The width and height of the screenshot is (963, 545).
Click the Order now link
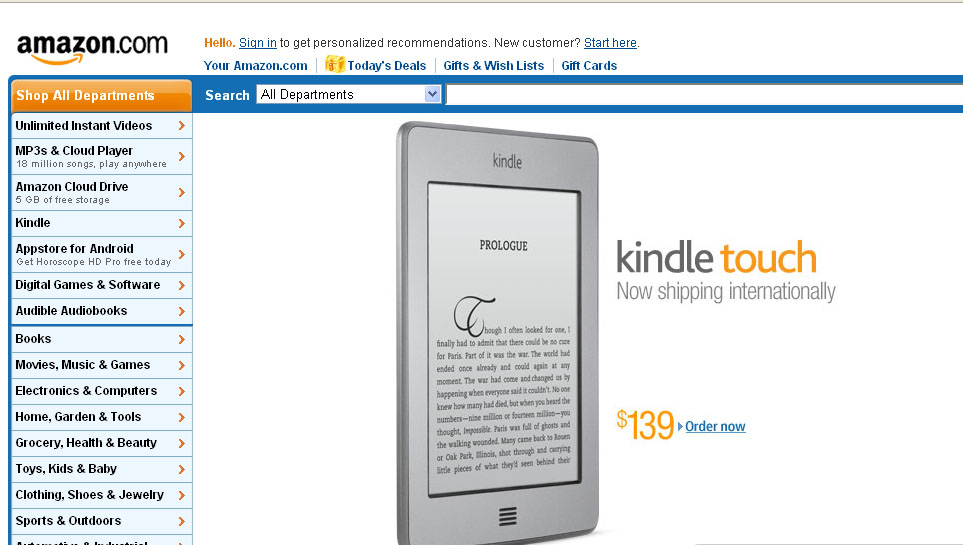coord(715,426)
